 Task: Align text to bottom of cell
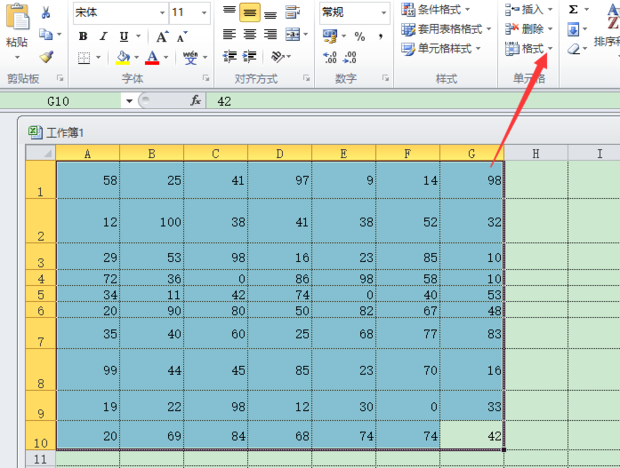click(x=270, y=14)
